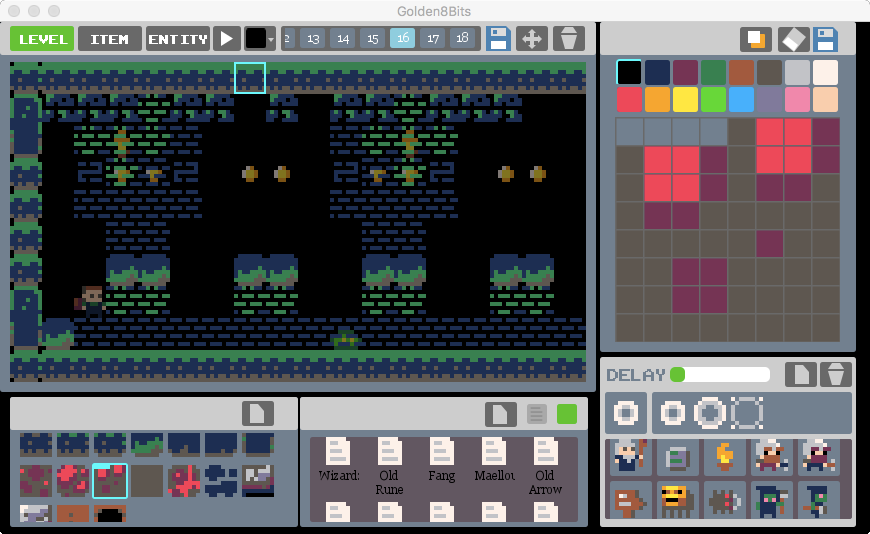The width and height of the screenshot is (870, 534).
Task: Go to level 13
Action: (x=313, y=39)
